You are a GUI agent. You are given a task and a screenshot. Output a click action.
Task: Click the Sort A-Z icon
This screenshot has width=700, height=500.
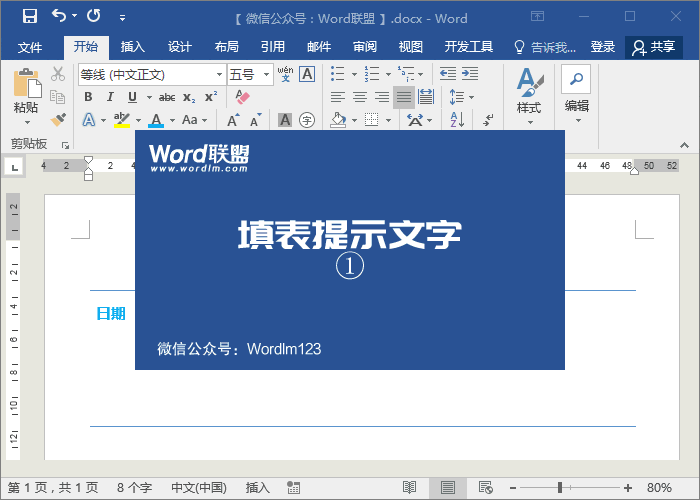(x=458, y=120)
